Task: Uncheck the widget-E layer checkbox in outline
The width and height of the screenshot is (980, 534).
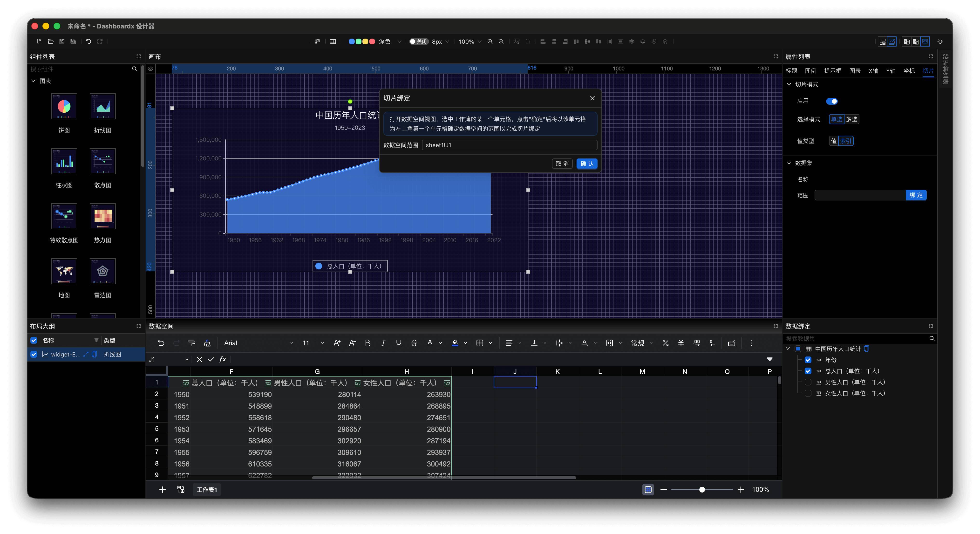Action: [34, 354]
